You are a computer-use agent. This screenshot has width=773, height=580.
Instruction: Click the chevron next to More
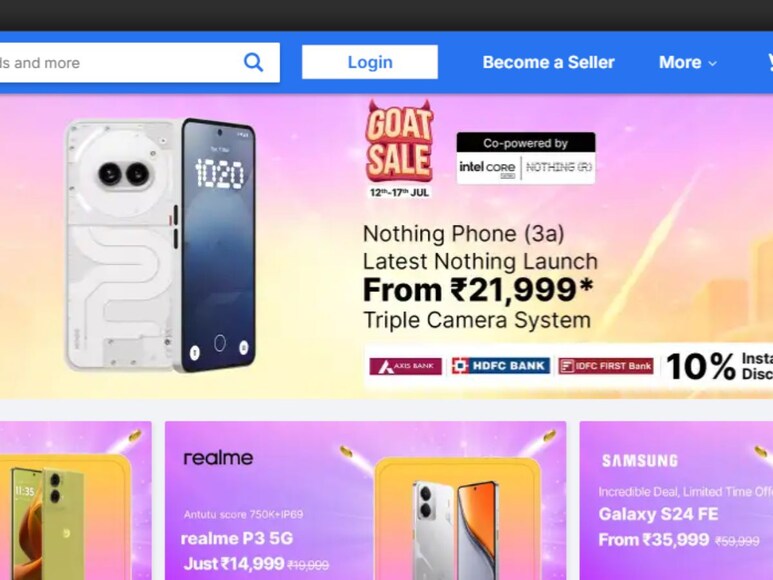coord(712,63)
